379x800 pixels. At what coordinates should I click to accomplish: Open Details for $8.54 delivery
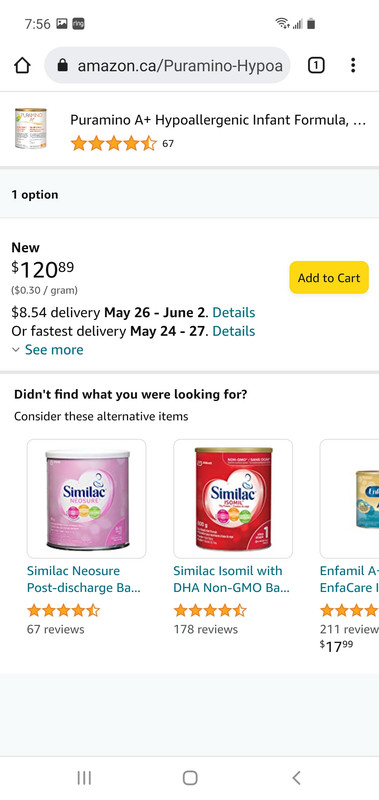click(234, 312)
